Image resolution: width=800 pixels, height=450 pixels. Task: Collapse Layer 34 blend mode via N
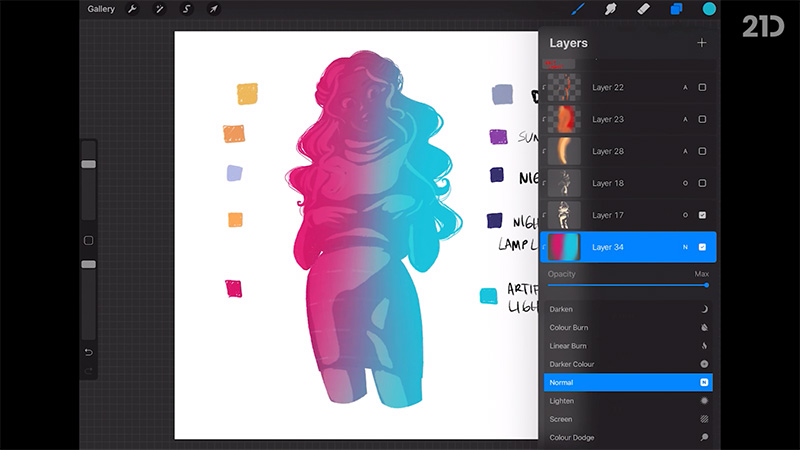pyautogui.click(x=683, y=247)
